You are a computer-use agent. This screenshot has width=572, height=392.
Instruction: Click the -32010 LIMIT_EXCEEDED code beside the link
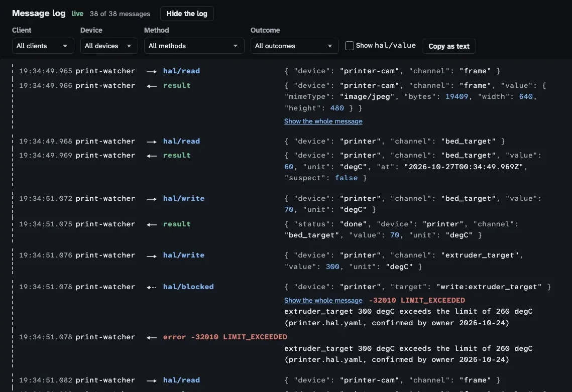pyautogui.click(x=417, y=300)
